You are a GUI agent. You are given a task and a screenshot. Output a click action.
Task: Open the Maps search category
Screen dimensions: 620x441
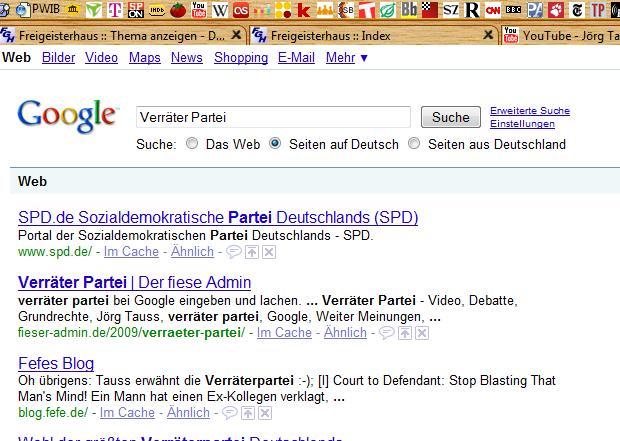coord(145,58)
